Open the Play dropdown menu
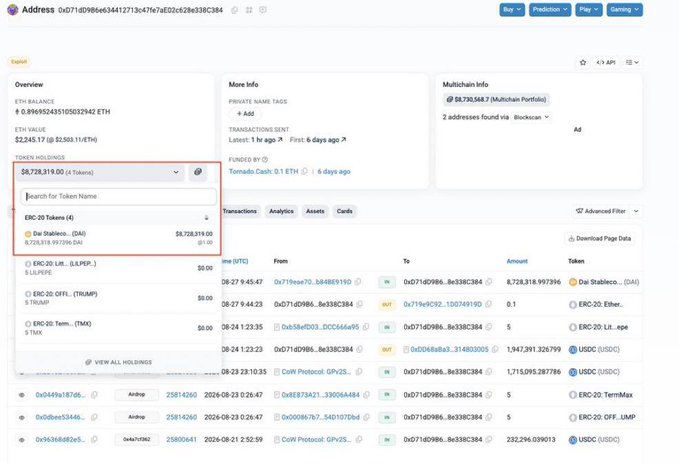Viewport: 679px width, 463px height. tap(588, 10)
